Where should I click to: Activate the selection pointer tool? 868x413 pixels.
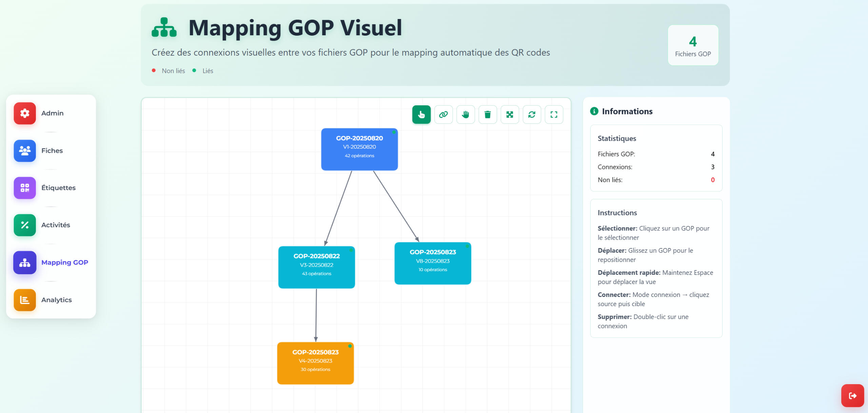[421, 115]
